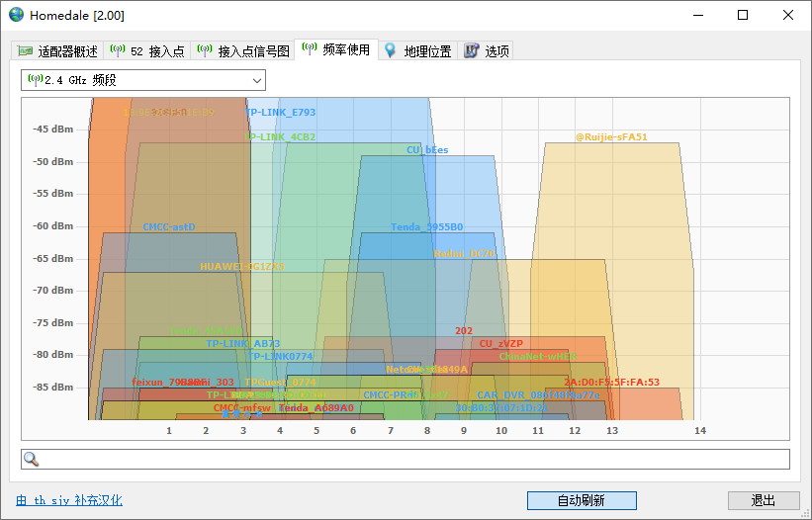Click the -60 dBm axis label
Screen dimensions: 812x520
53,226
